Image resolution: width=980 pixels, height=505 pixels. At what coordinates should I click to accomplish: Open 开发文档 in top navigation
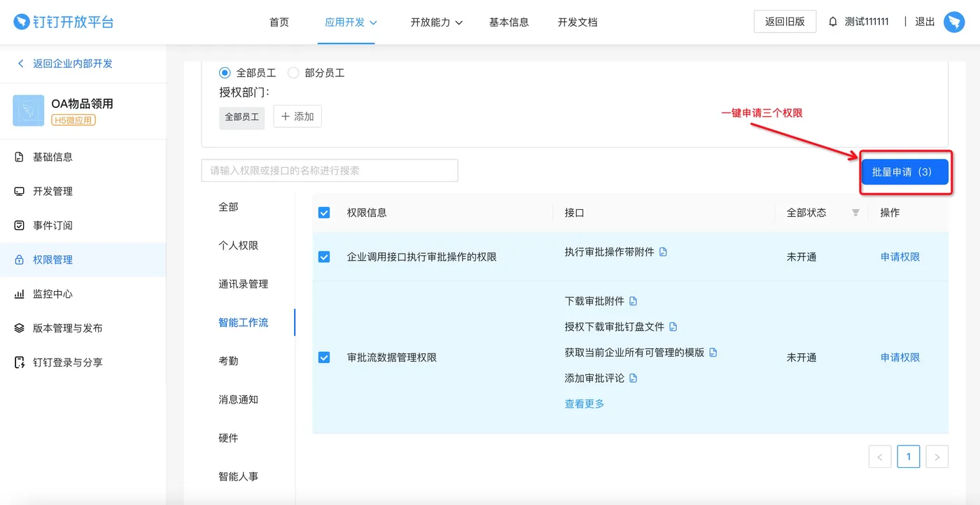pyautogui.click(x=577, y=22)
